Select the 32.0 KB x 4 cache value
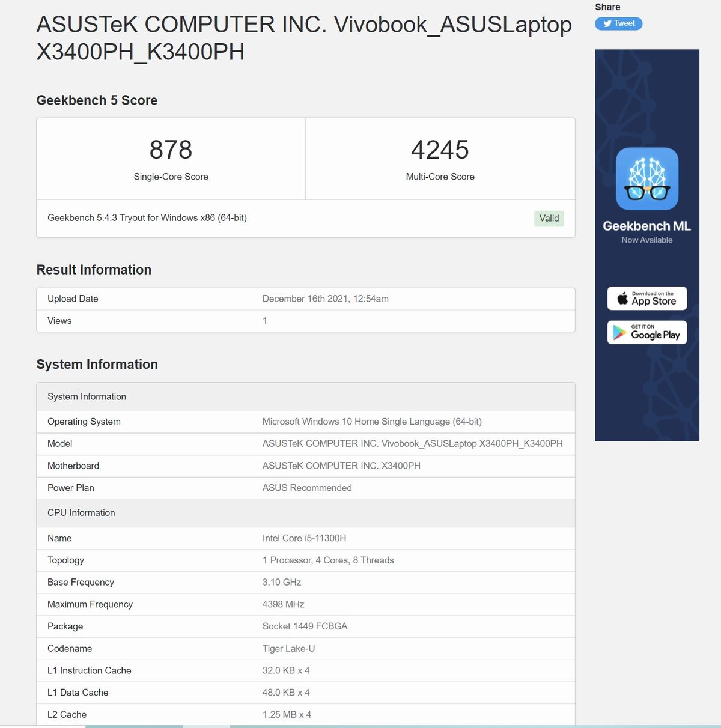721x728 pixels. click(286, 670)
